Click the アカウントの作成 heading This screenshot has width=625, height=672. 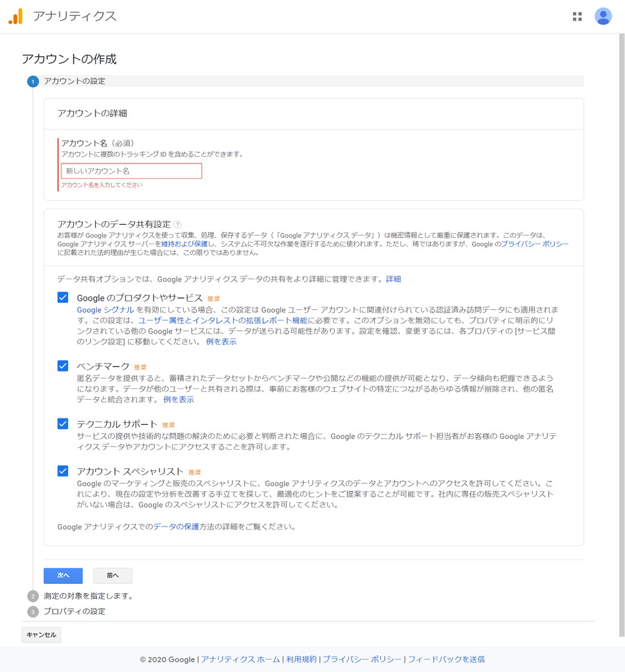click(69, 59)
